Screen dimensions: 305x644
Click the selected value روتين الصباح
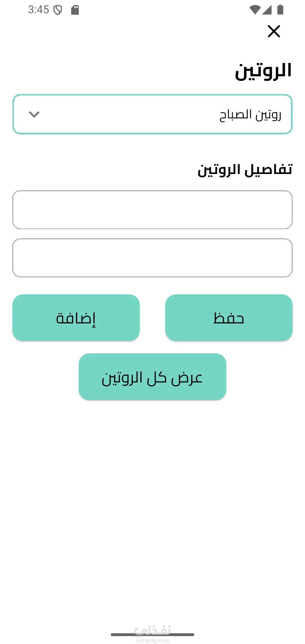click(250, 115)
